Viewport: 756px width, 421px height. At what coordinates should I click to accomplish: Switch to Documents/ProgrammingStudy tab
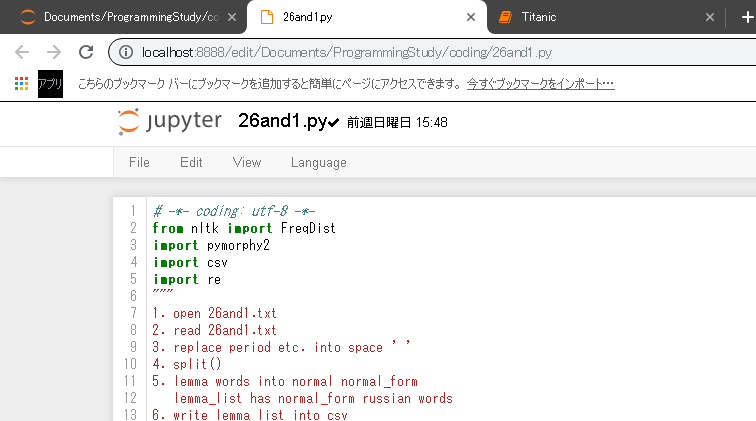(x=123, y=17)
